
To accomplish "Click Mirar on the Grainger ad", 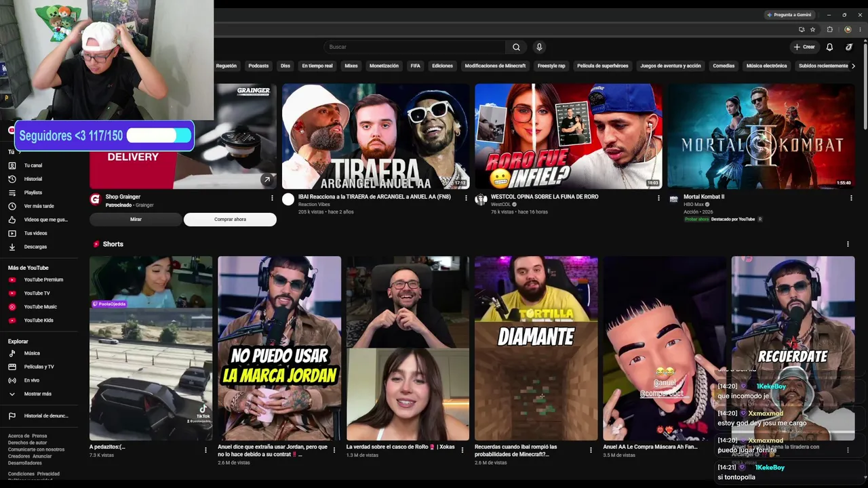I will pos(136,220).
